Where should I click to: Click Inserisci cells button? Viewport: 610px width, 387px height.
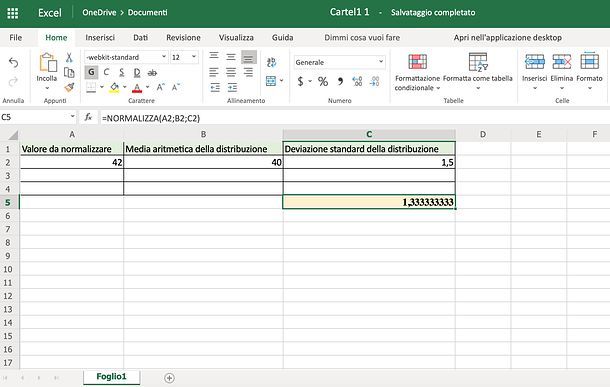[x=535, y=72]
